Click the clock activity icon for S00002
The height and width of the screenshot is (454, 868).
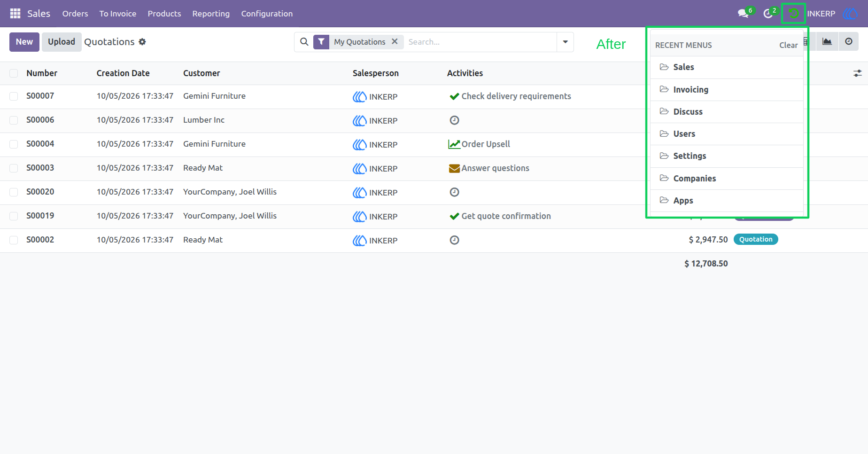point(454,240)
